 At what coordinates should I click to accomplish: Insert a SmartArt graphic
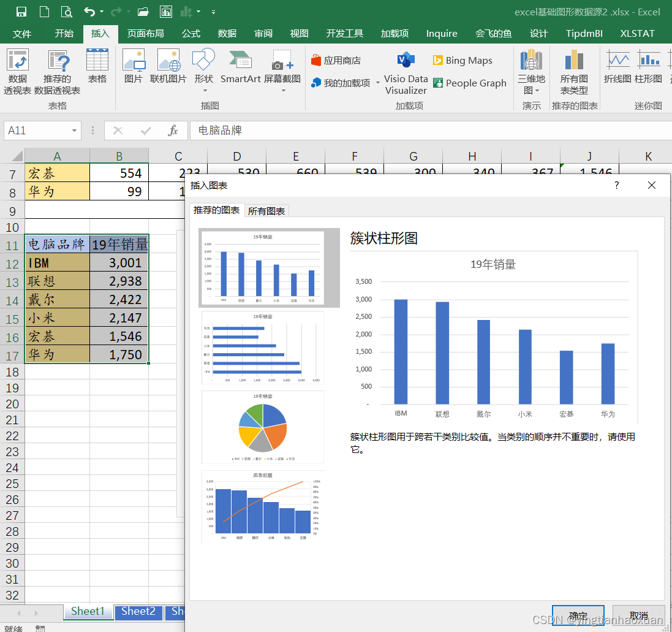click(240, 66)
